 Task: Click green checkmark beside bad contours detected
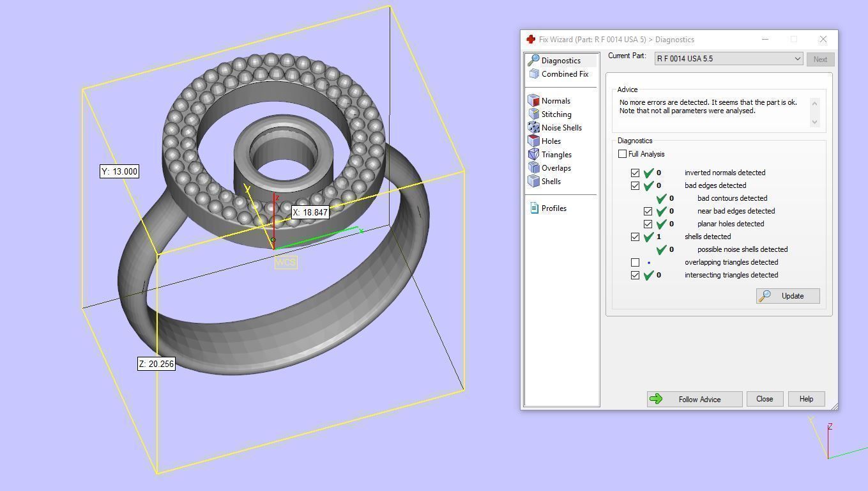coord(662,198)
